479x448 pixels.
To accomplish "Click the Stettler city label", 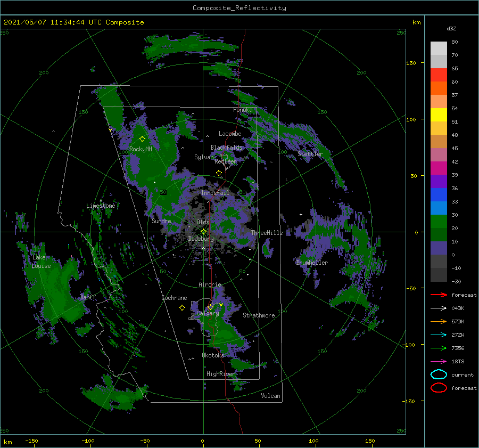I will pyautogui.click(x=310, y=154).
